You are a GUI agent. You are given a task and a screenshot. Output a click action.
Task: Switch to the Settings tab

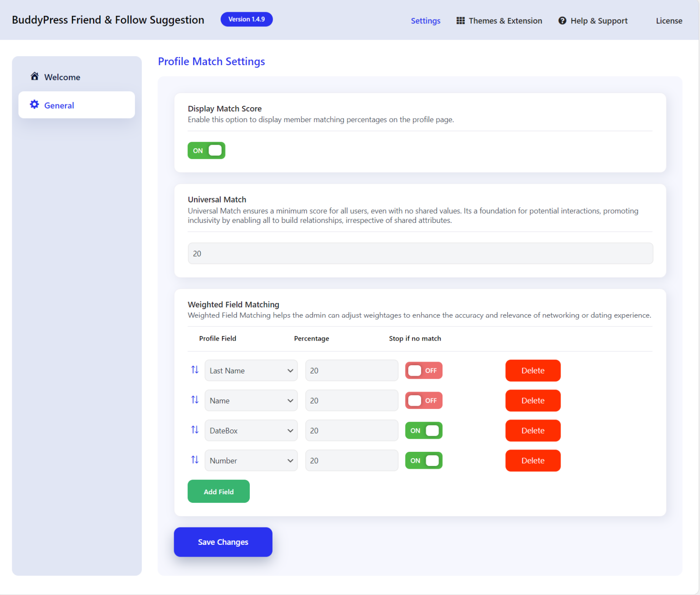[425, 21]
